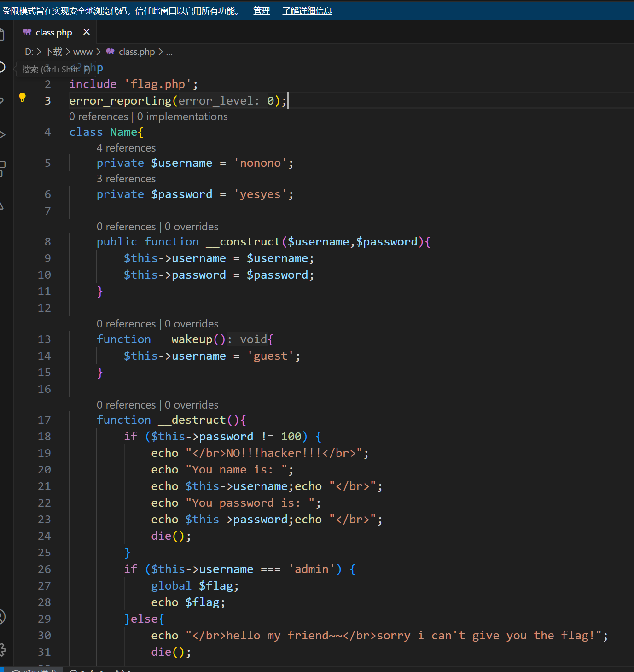Open the Search view in activity bar
Viewport: 634px width, 672px height.
coord(2,67)
